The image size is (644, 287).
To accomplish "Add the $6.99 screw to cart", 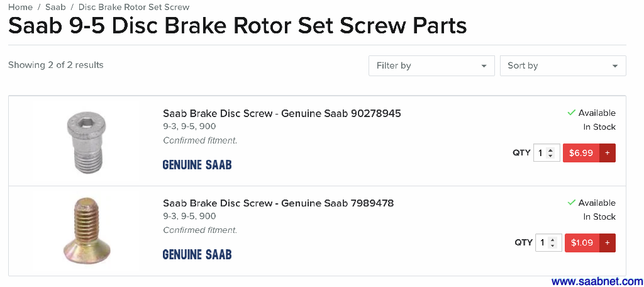I will pyautogui.click(x=581, y=153).
